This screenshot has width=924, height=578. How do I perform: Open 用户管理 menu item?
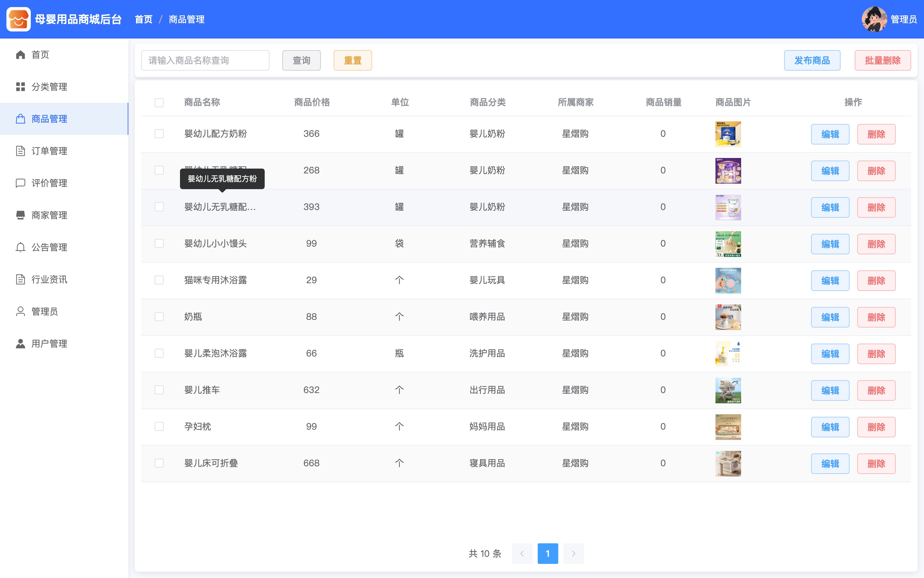click(x=64, y=344)
